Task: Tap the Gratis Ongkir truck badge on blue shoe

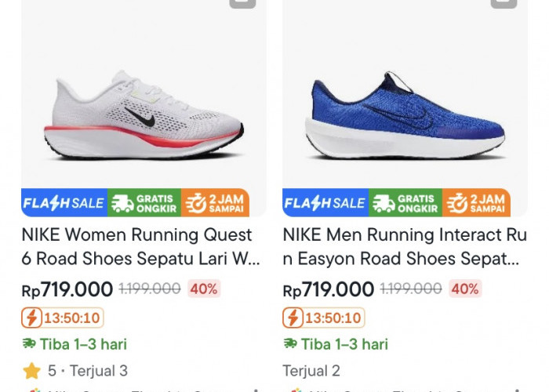Action: click(405, 203)
